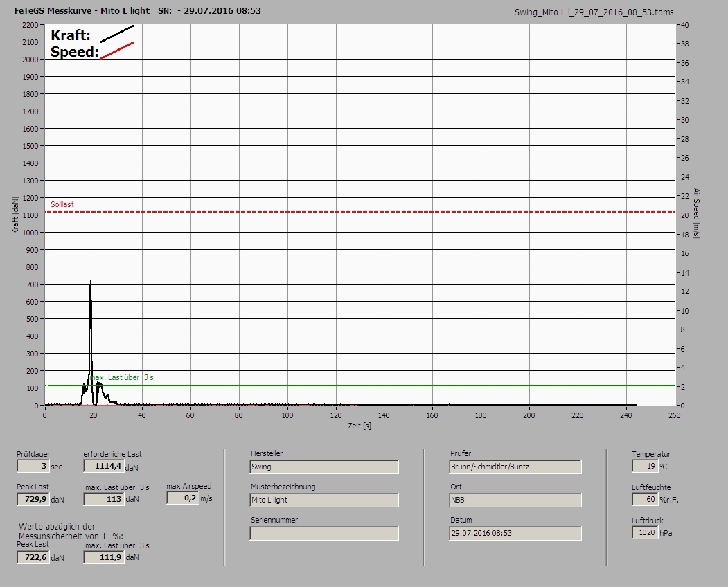Click the corrected Peak Last value 722,6
This screenshot has height=587, width=728.
pyautogui.click(x=33, y=557)
